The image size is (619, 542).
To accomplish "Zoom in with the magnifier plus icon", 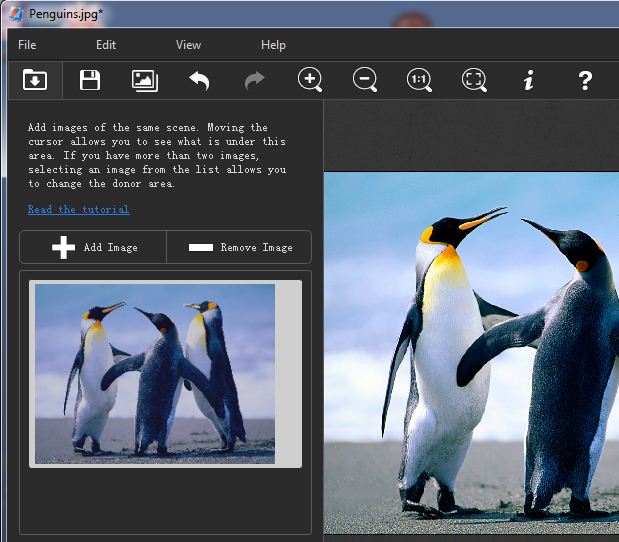I will click(x=310, y=81).
